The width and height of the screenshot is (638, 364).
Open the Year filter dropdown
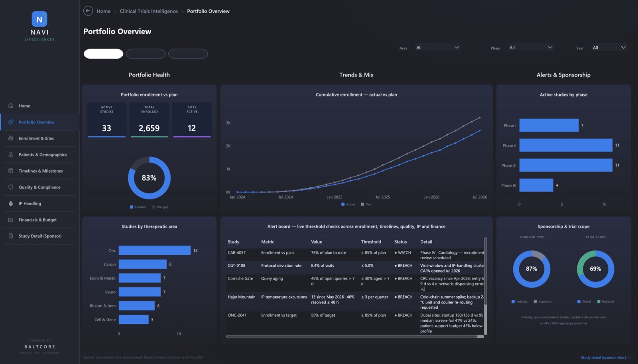click(x=609, y=47)
